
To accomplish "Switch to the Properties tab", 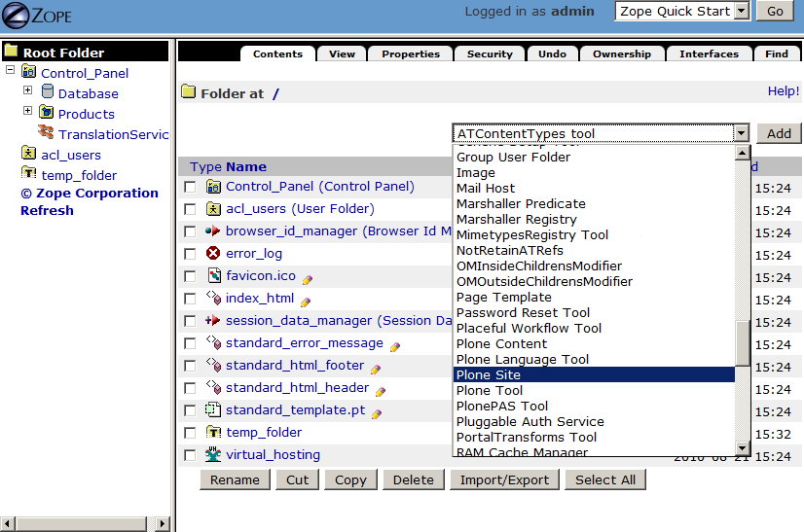I will [x=411, y=53].
